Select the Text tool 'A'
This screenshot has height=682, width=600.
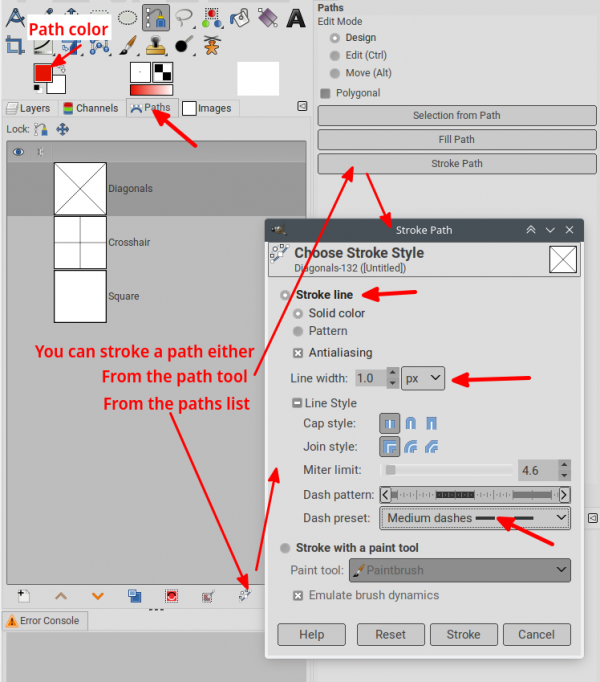296,18
